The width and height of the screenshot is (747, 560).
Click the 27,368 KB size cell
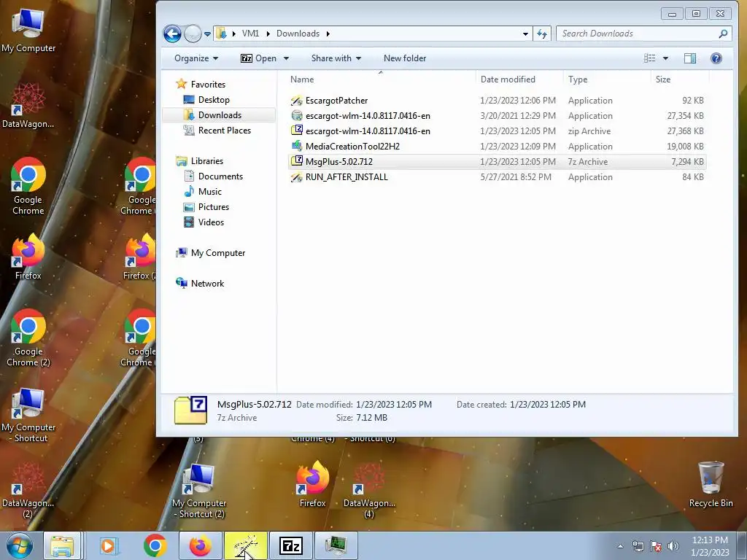685,131
